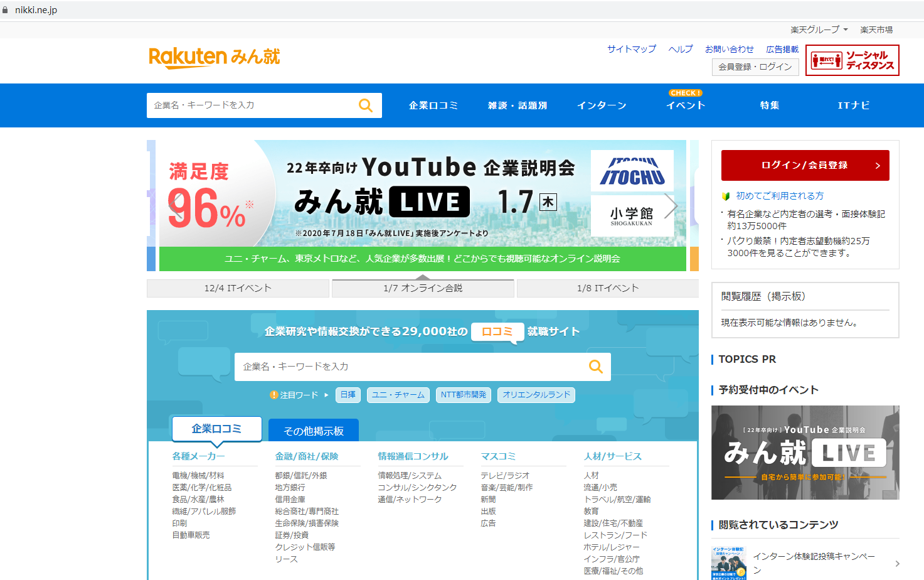Open 都銀/信託/外銀 link
Screen dimensions: 924x580
point(301,476)
